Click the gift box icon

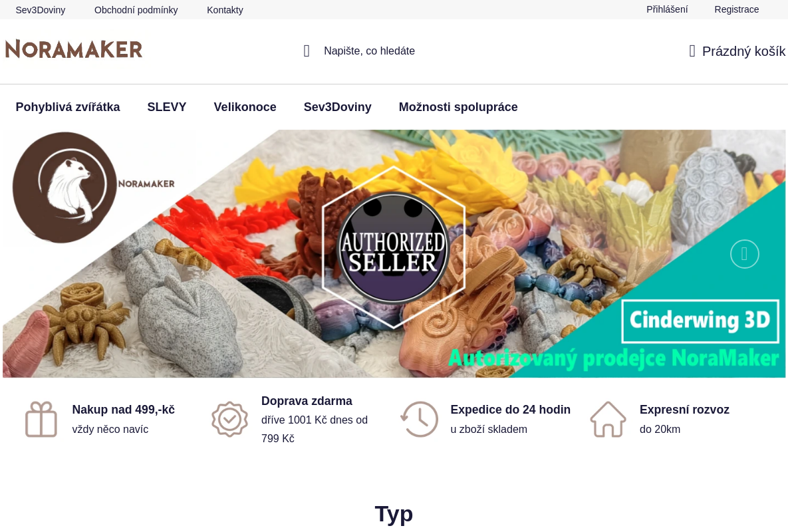tap(41, 419)
